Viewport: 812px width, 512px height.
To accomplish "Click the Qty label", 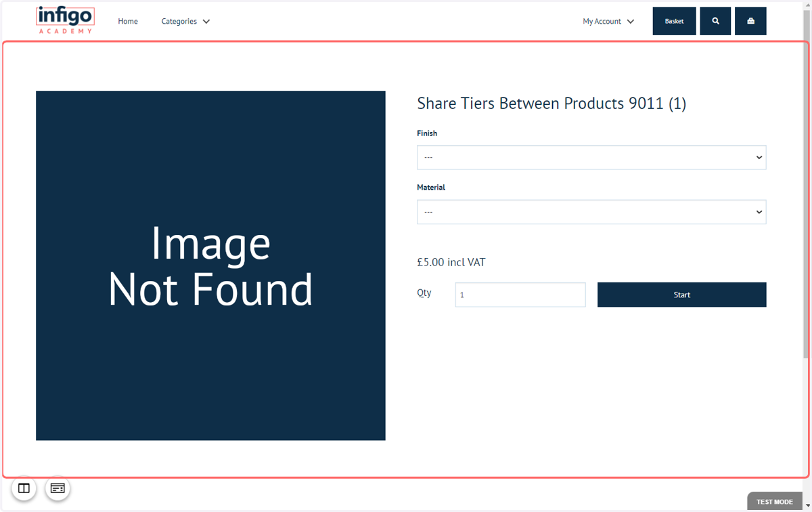I will pyautogui.click(x=424, y=293).
